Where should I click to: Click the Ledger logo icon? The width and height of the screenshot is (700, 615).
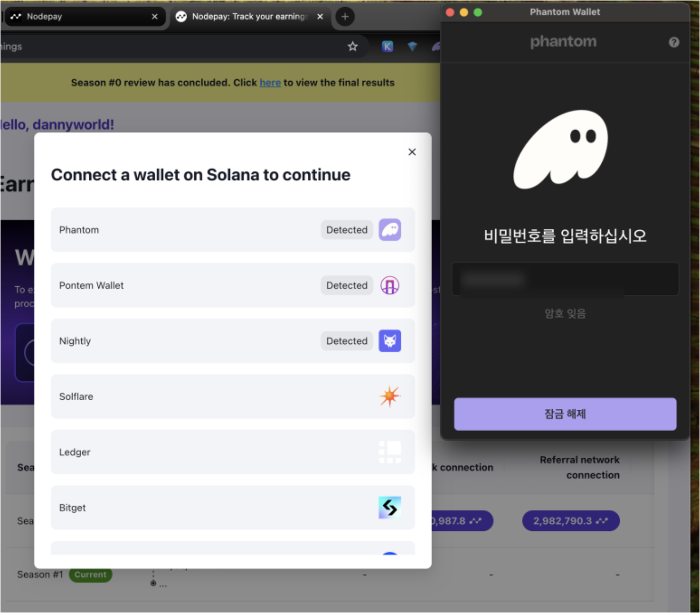pos(389,452)
